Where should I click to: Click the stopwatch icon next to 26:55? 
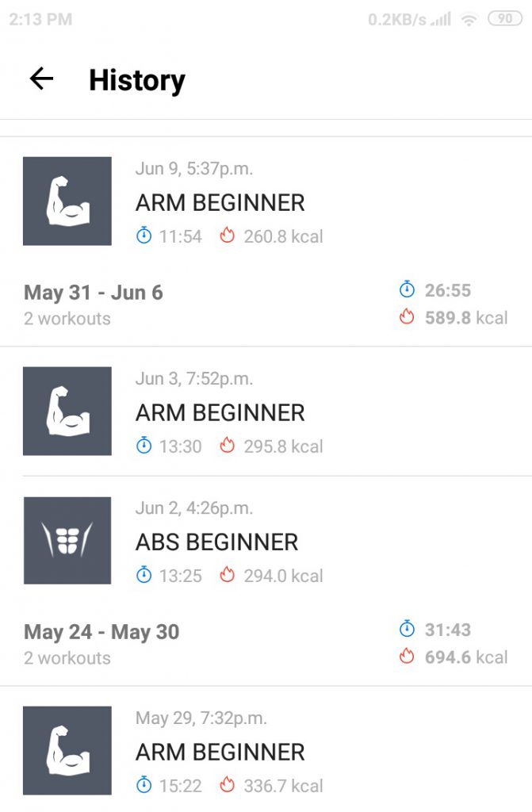[408, 289]
